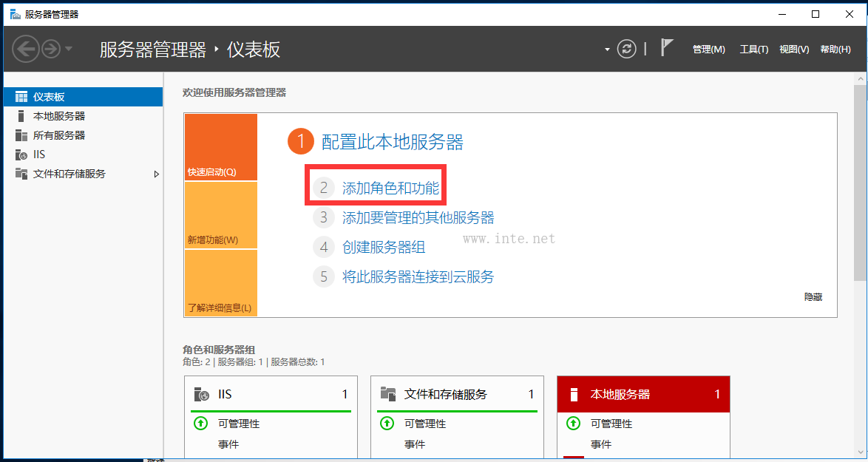Click the forward navigation arrow icon
868x462 pixels.
click(x=51, y=49)
